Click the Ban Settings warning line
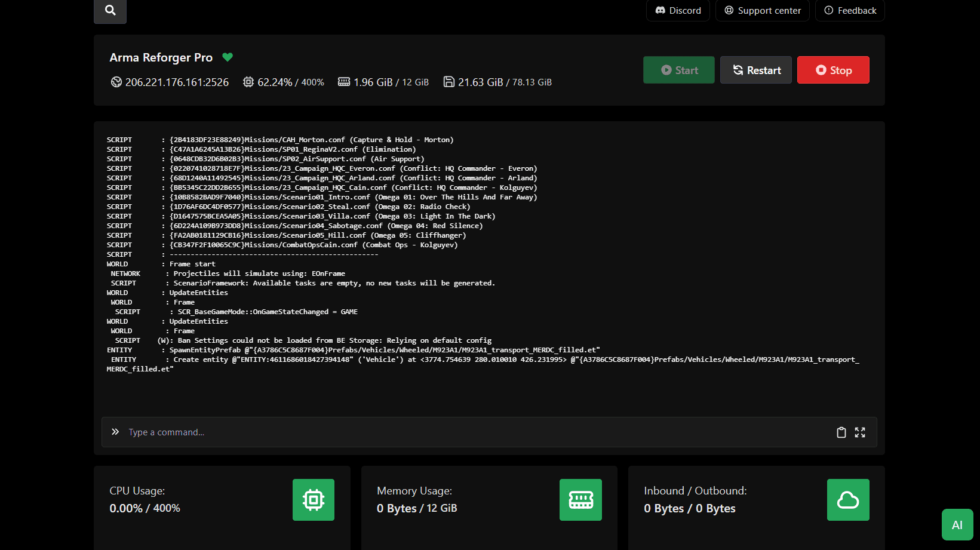This screenshot has height=550, width=980. coord(303,340)
